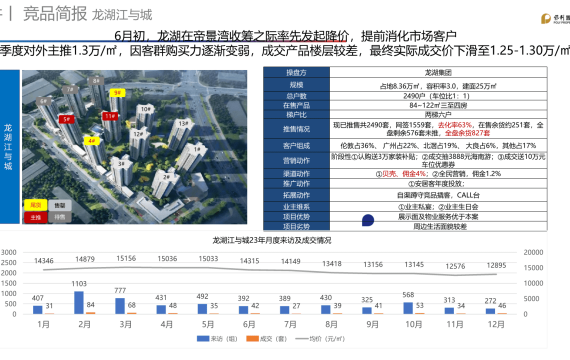570x360 pixels.
Task: Click the 20000 right axis value
Action: (533, 252)
